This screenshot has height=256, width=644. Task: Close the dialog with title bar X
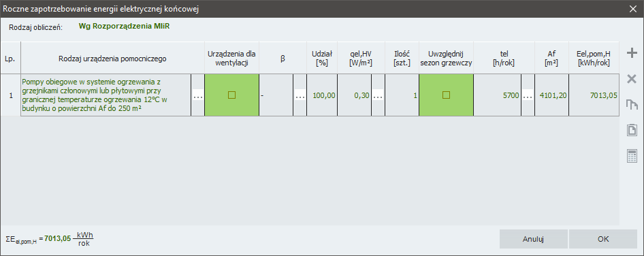coord(632,9)
